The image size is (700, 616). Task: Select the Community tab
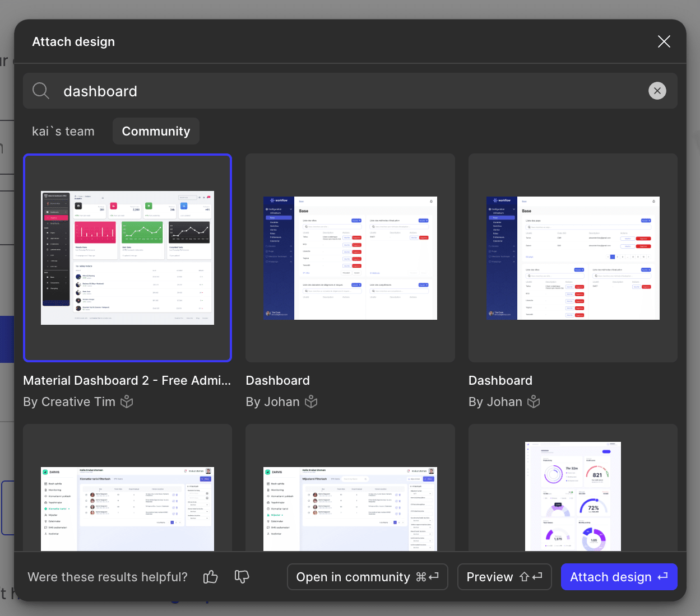pos(156,131)
